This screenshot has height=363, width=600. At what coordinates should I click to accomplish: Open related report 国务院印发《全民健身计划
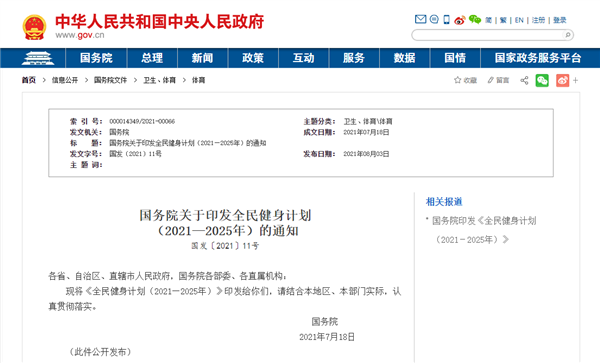click(x=484, y=221)
